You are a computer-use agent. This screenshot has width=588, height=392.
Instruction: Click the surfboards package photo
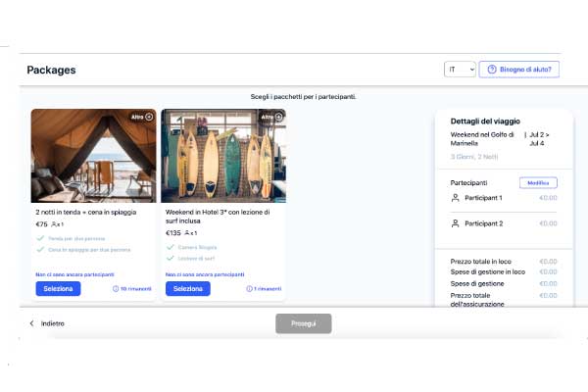click(x=222, y=155)
